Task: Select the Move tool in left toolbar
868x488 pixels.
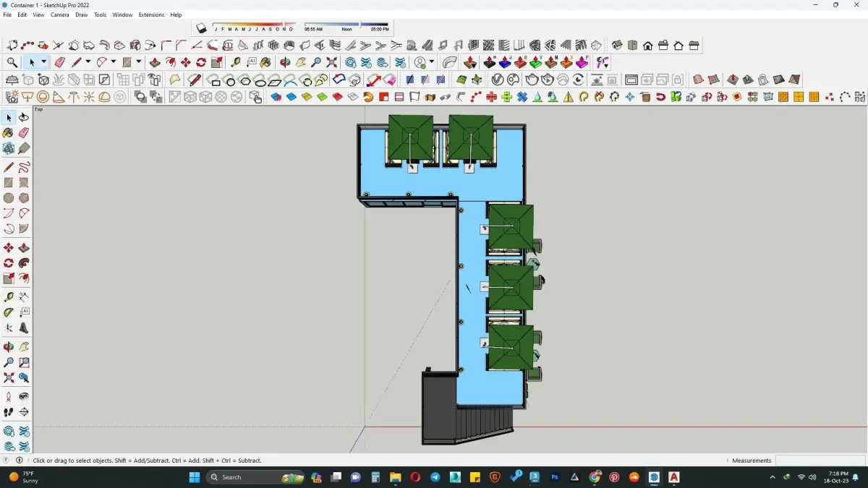Action: (9, 248)
